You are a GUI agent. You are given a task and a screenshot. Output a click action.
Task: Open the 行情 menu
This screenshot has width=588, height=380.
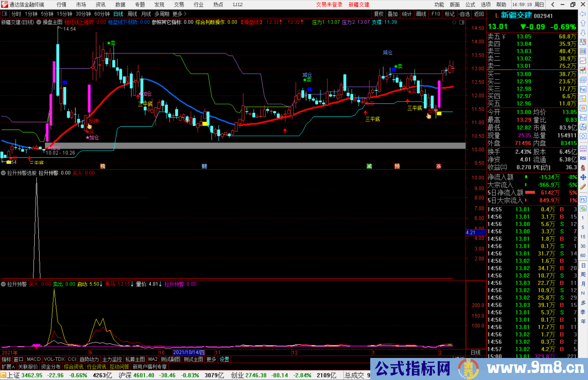[62, 5]
